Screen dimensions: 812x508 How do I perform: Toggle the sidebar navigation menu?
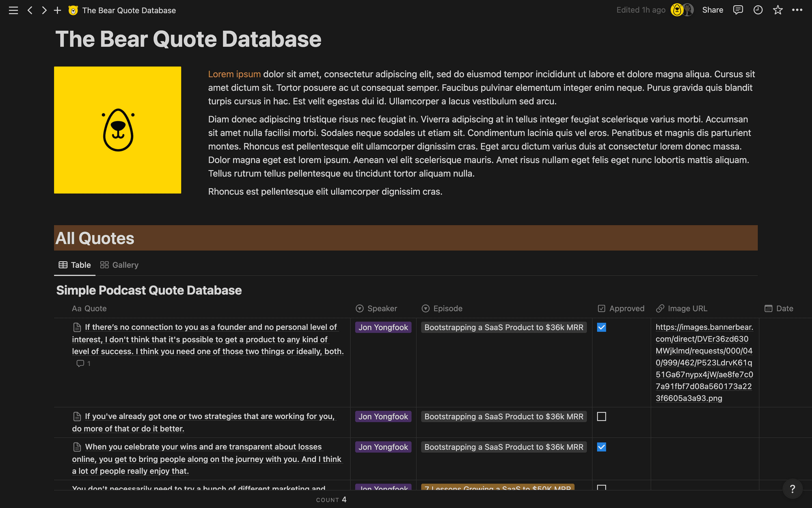pos(13,10)
